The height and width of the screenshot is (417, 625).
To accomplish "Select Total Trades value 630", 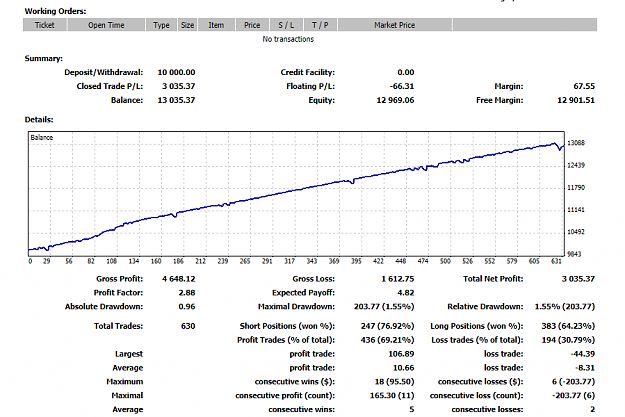I will coord(188,326).
